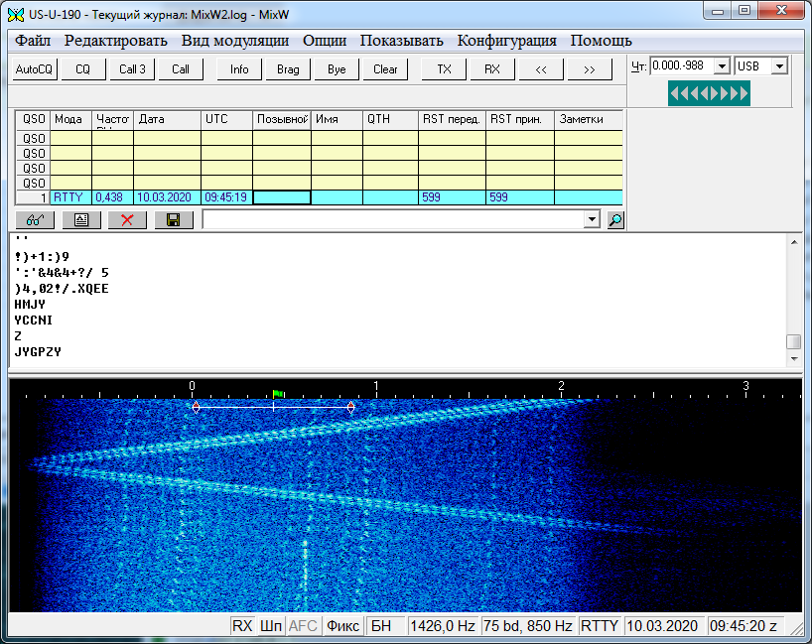Image resolution: width=812 pixels, height=644 pixels.
Task: Click the Call 3 macro button
Action: 132,69
